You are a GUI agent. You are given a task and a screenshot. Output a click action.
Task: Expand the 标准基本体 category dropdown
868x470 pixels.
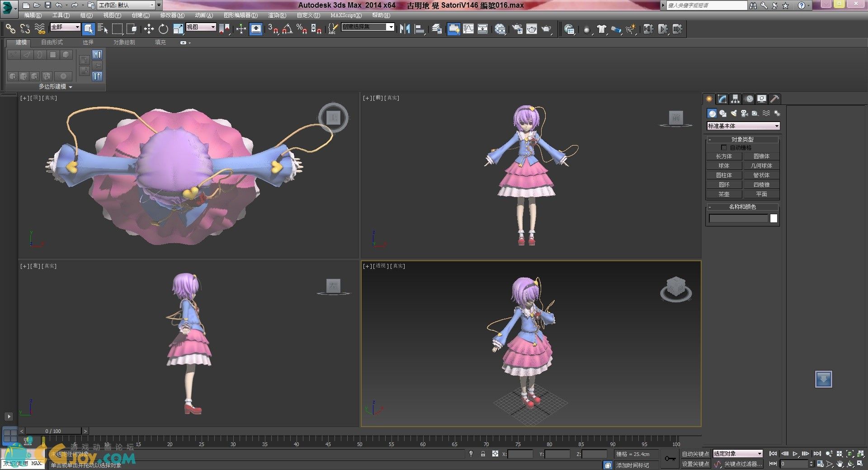pos(744,126)
